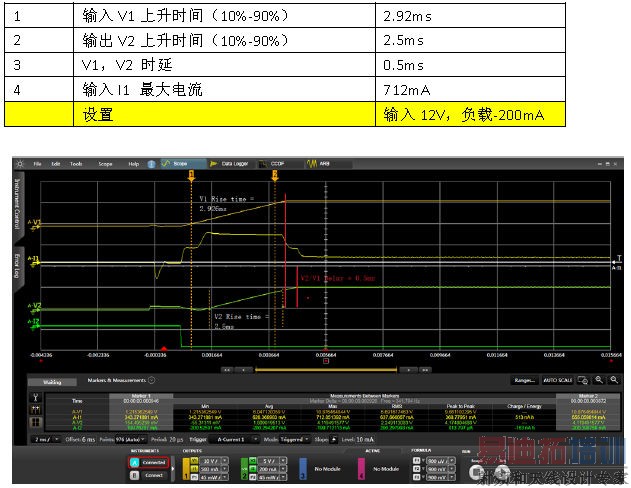Click the Waiting status button
This screenshot has width=631, height=488.
52,381
